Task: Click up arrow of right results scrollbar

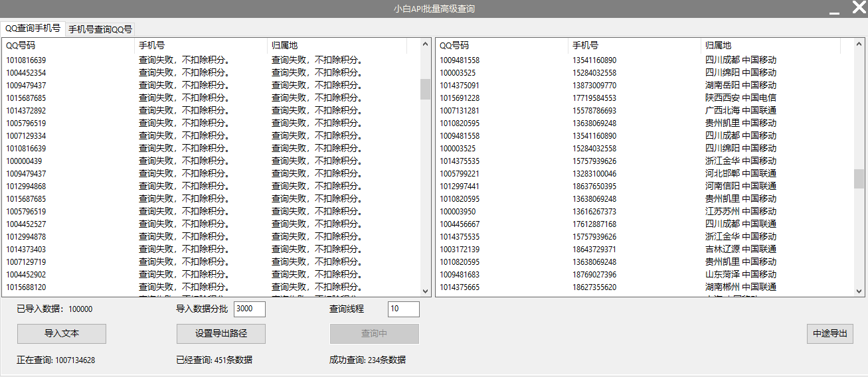Action: tap(859, 44)
